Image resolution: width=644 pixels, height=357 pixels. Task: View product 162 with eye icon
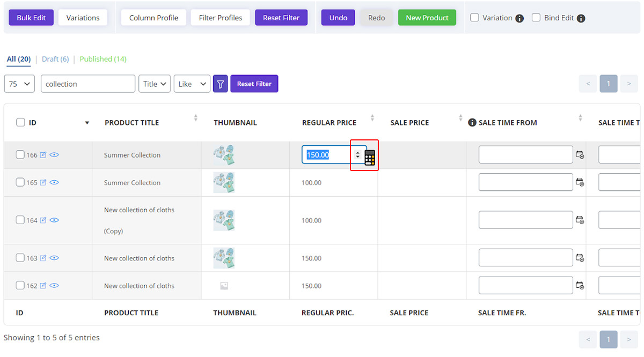(54, 285)
